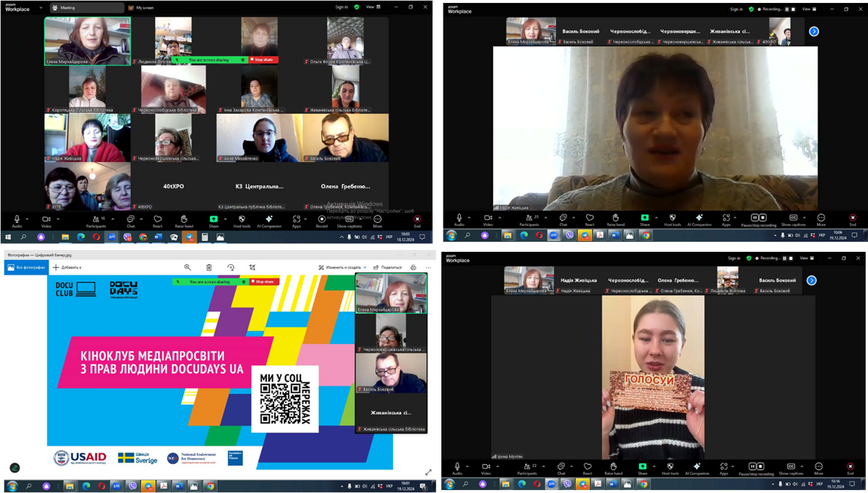Click Stop share in the gallery-view meeting
Image resolution: width=868 pixels, height=493 pixels.
(263, 59)
